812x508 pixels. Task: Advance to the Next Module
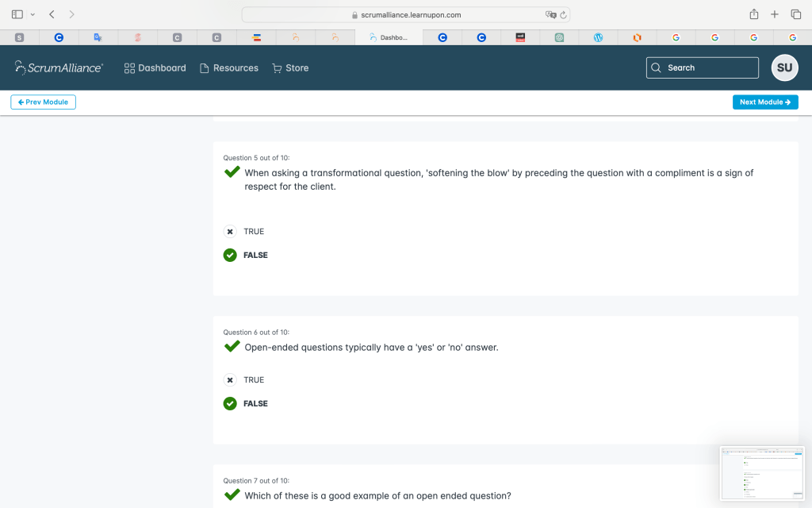click(765, 102)
